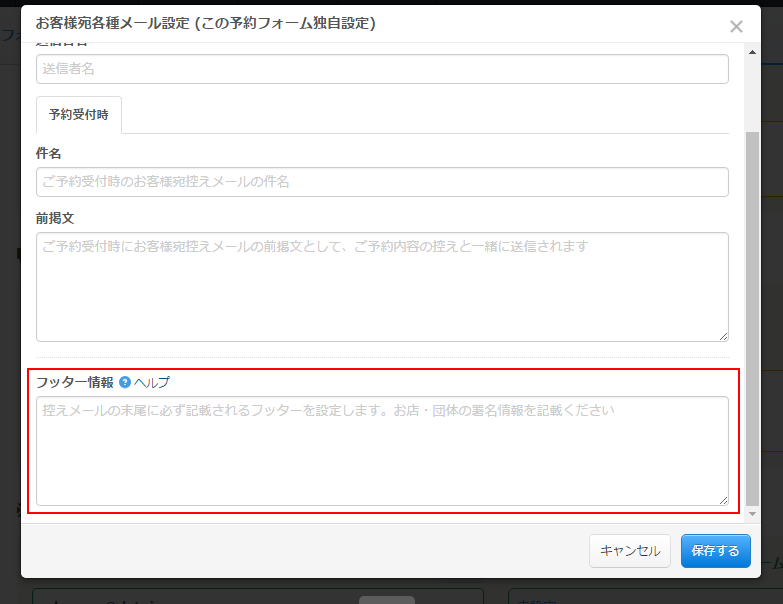783x604 pixels.
Task: Click the dialog's vertical scrollbar thumb
Action: (752, 320)
